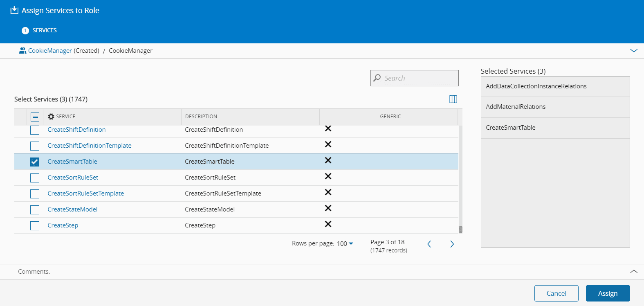Click the magnifier icon in search box
Screen dimensions: 644x306
pyautogui.click(x=377, y=78)
